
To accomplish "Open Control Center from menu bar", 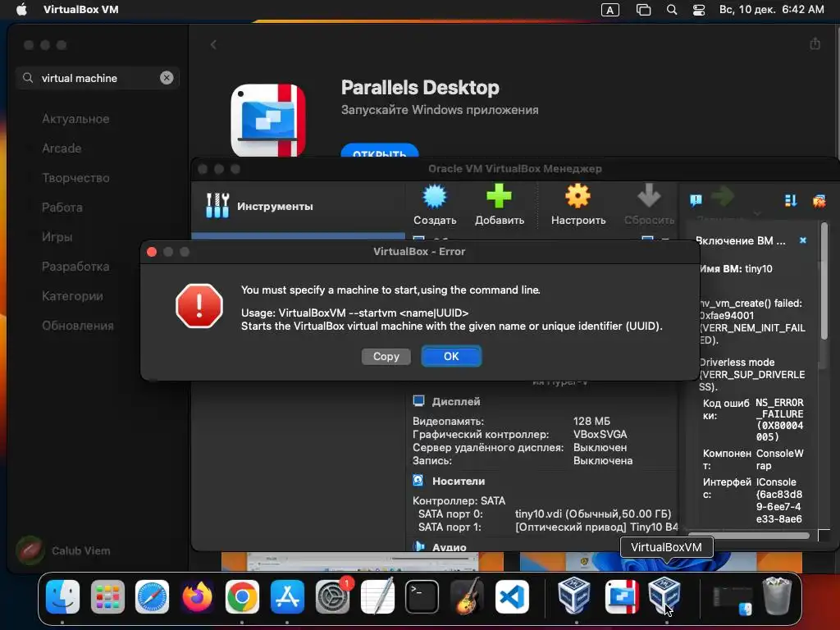I will [x=699, y=10].
